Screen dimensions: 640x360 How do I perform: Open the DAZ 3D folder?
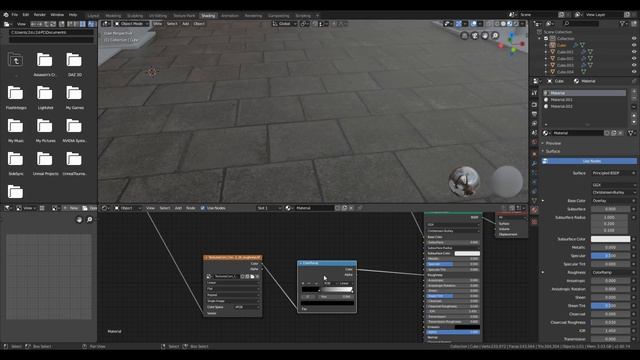coord(74,64)
